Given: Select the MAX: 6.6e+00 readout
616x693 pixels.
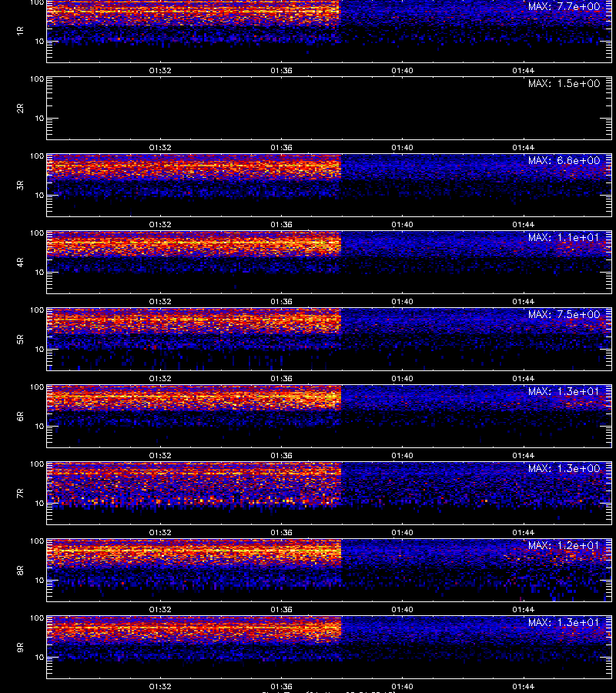Looking at the screenshot, I should [564, 160].
